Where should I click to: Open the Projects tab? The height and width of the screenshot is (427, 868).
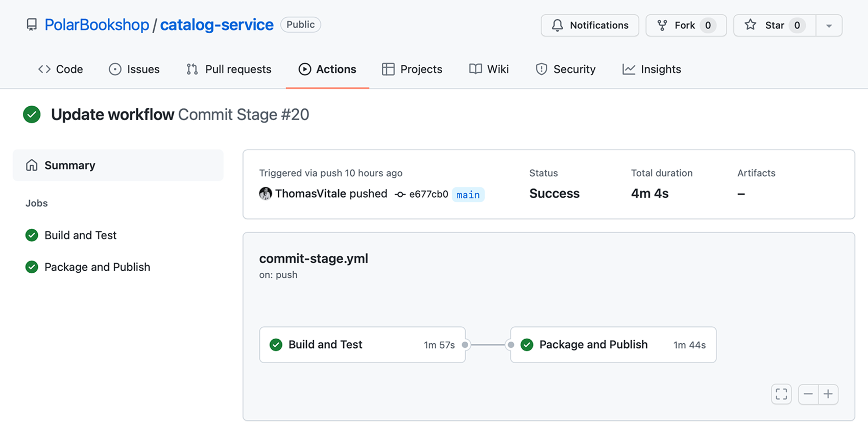pos(412,69)
